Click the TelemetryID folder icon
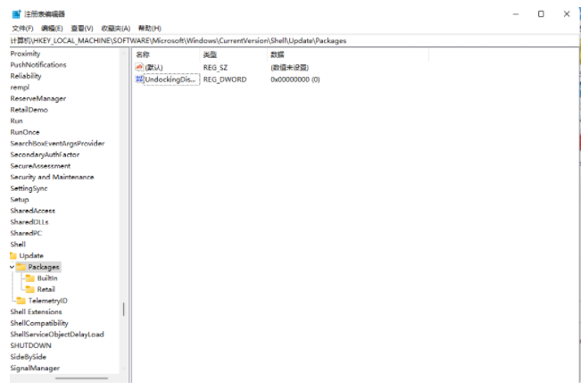Image resolution: width=588 pixels, height=390 pixels. [x=21, y=301]
